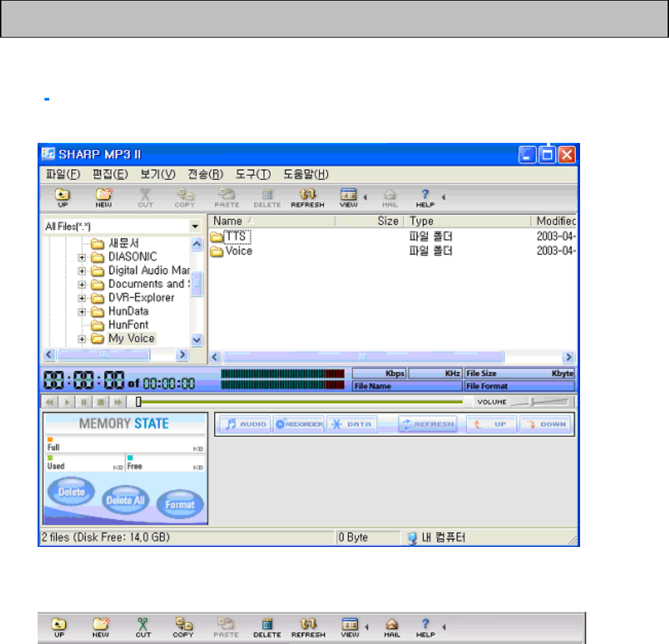
Task: Click MAIL icon in the bottom toolbar strip
Action: coord(392,628)
